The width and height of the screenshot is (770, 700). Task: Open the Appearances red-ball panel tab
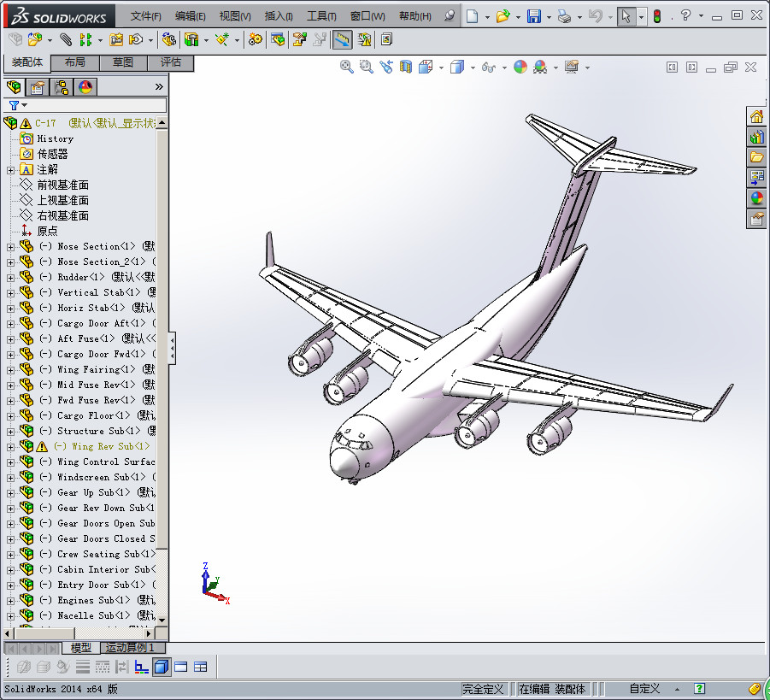click(x=84, y=86)
